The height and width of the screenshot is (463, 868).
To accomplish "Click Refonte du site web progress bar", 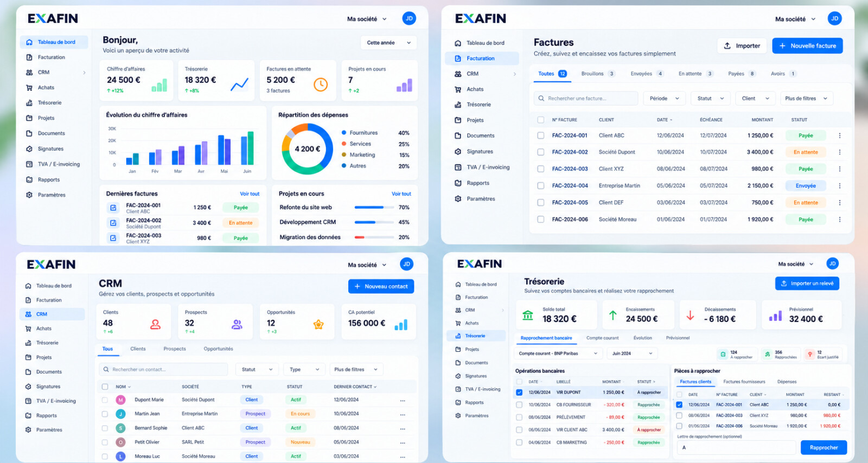I will (374, 207).
